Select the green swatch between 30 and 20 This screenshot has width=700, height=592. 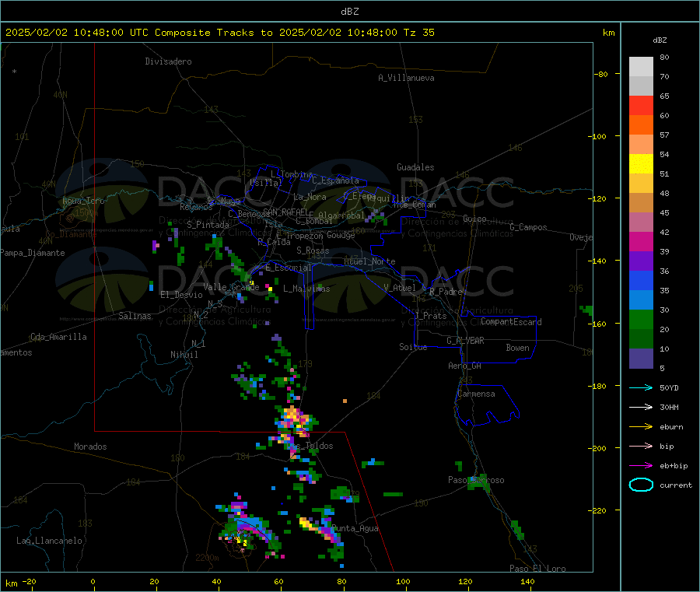click(641, 319)
